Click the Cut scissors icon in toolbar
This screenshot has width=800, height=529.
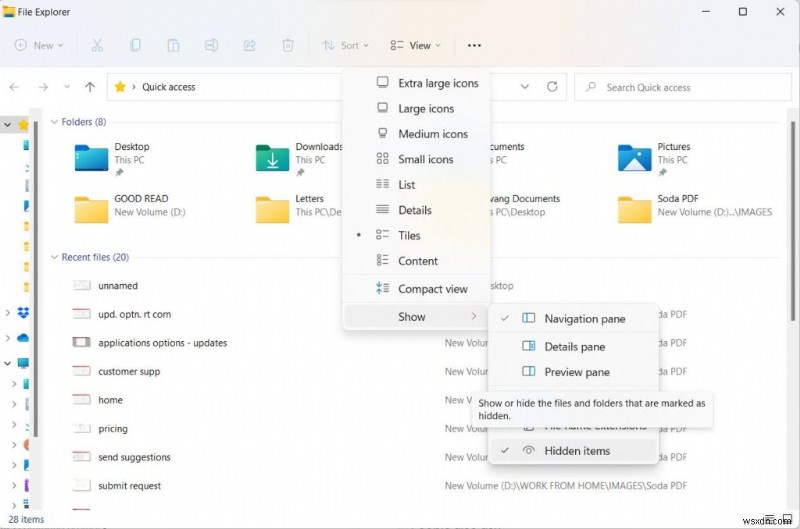click(97, 45)
